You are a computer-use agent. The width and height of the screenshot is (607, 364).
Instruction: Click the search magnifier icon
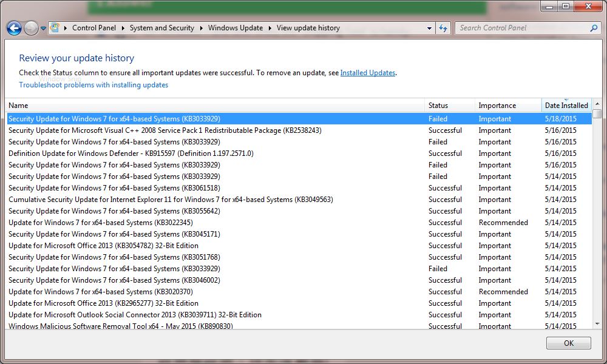[x=594, y=28]
